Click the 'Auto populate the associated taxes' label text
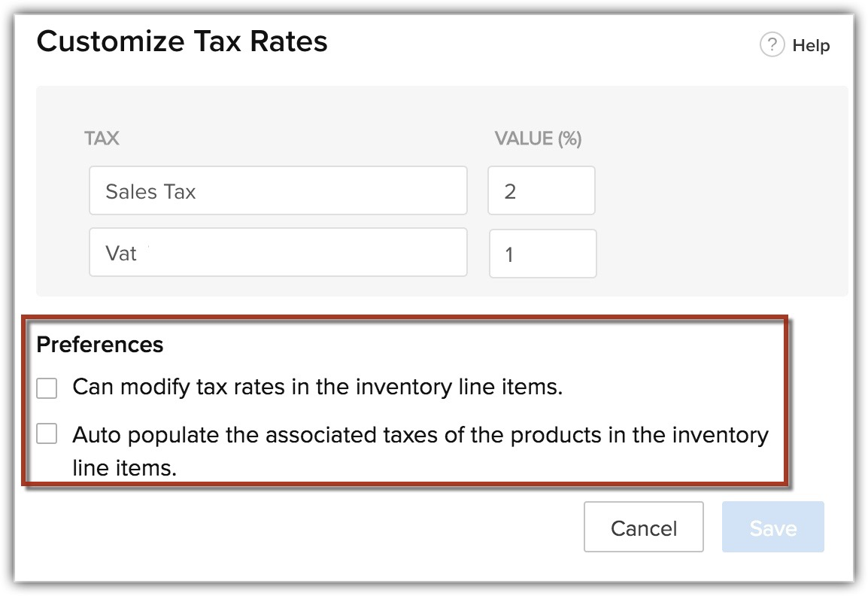Viewport: 868px width, 596px height. click(420, 435)
